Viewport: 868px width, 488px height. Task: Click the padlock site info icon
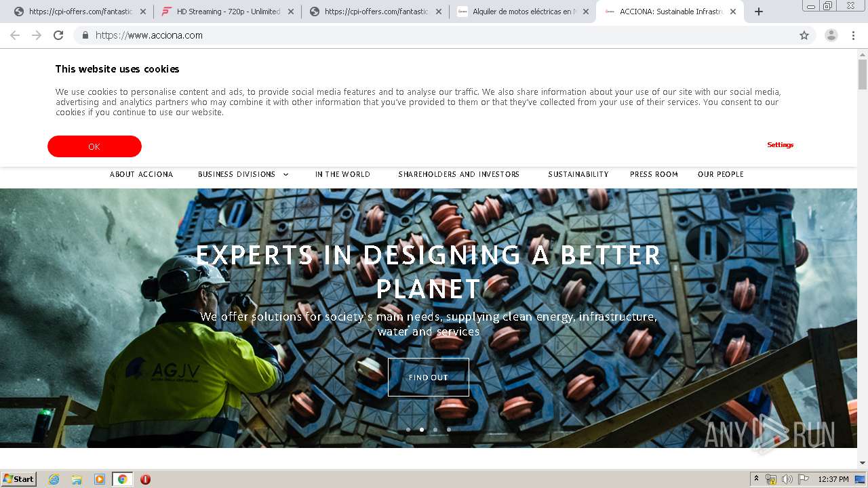85,35
